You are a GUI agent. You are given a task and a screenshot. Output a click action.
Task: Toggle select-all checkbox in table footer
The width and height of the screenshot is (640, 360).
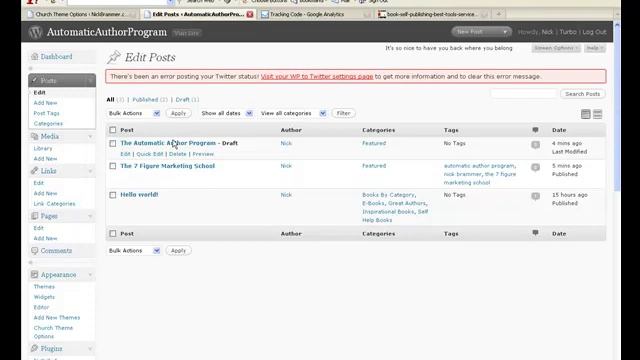point(113,233)
